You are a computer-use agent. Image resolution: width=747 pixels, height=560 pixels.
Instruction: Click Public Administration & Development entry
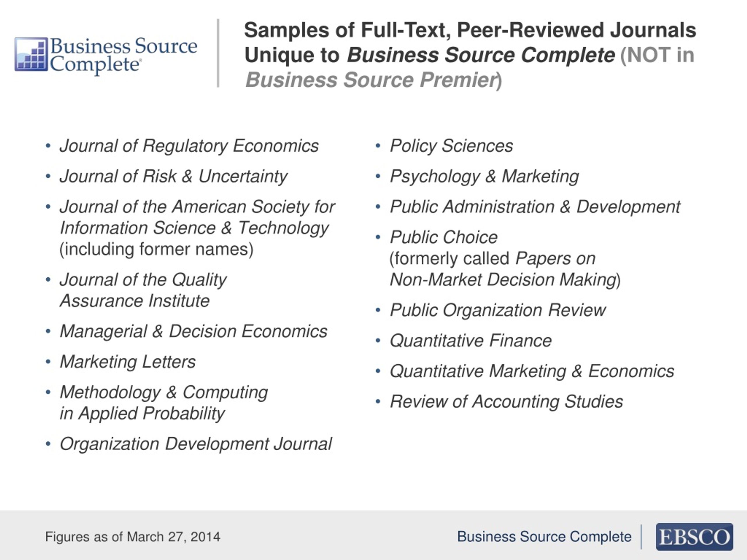pyautogui.click(x=535, y=207)
